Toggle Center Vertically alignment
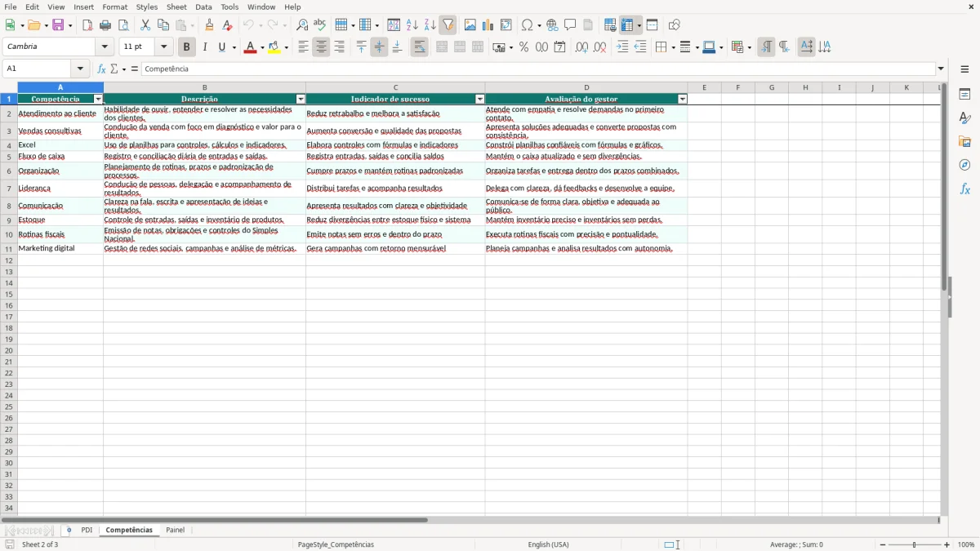 (x=379, y=47)
